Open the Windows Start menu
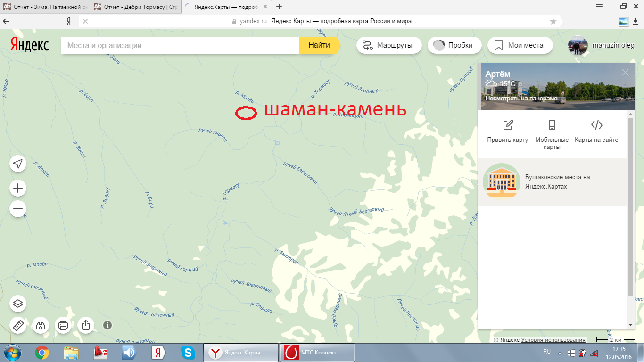This screenshot has height=362, width=644. (x=13, y=353)
